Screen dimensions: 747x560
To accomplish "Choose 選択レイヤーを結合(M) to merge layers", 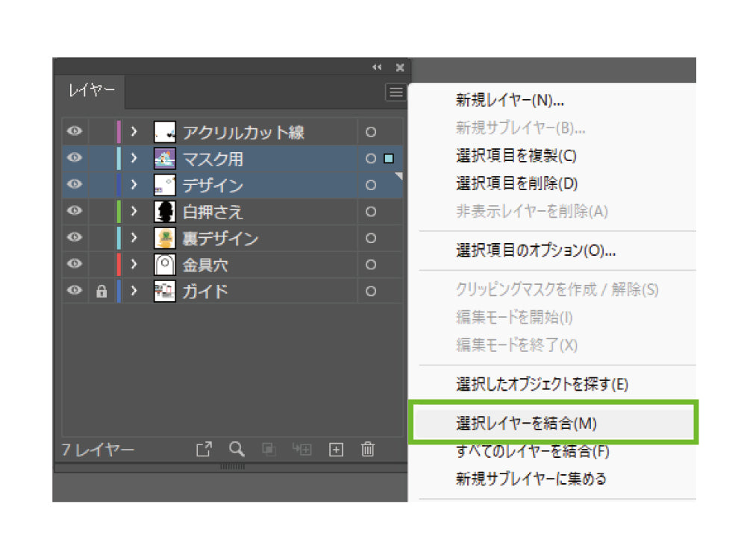I will click(x=526, y=424).
